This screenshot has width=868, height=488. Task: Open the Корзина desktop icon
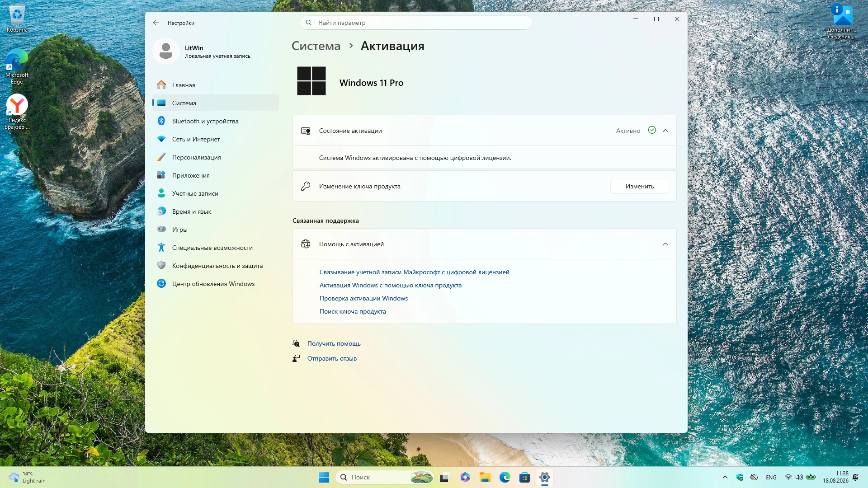pyautogui.click(x=17, y=19)
